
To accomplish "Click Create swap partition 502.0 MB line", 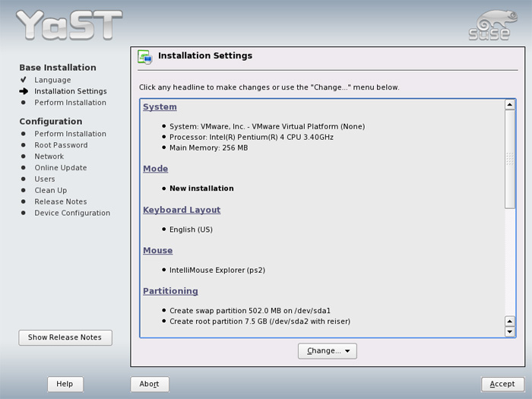I will 250,311.
